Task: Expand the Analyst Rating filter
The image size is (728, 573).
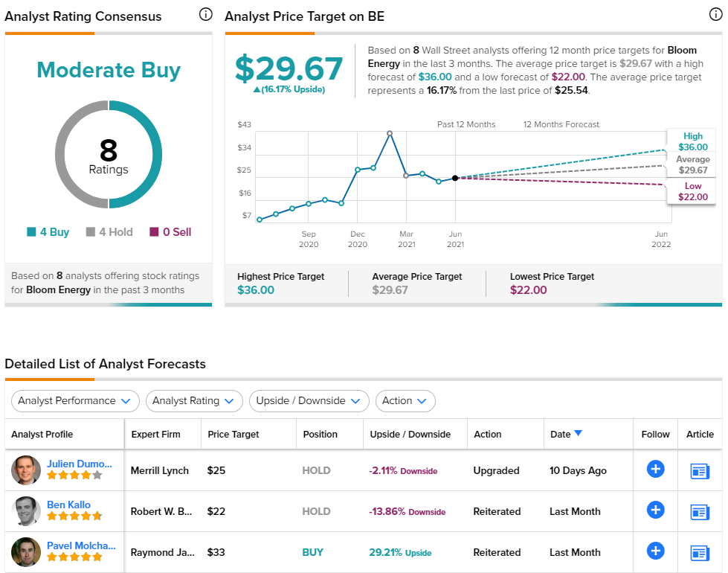Action: click(193, 400)
